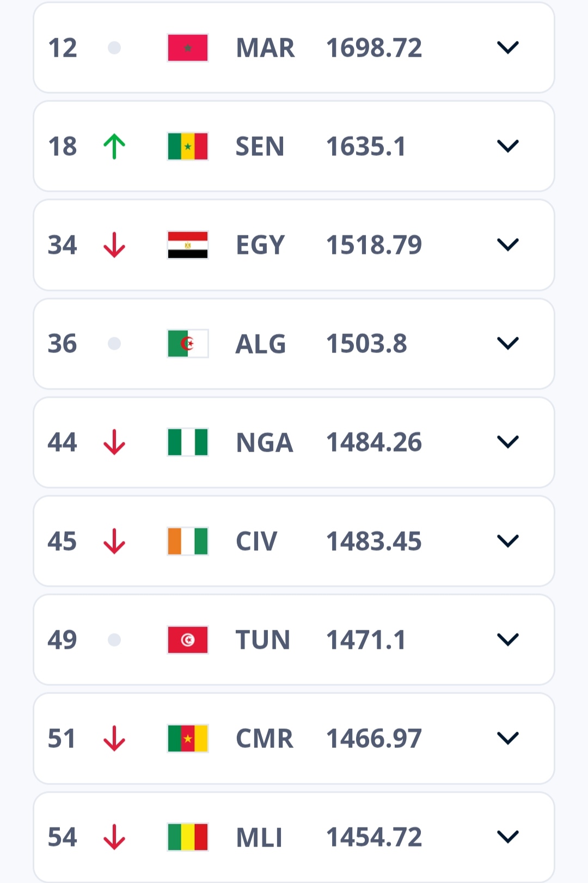
Task: Expand the SEN row details chevron
Action: [508, 147]
